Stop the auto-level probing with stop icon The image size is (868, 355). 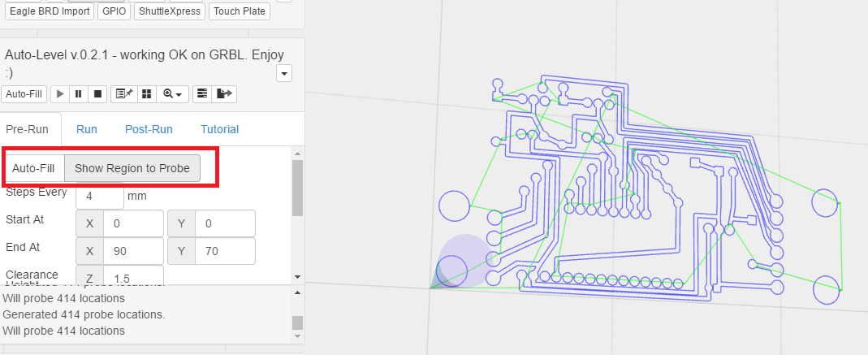point(97,94)
